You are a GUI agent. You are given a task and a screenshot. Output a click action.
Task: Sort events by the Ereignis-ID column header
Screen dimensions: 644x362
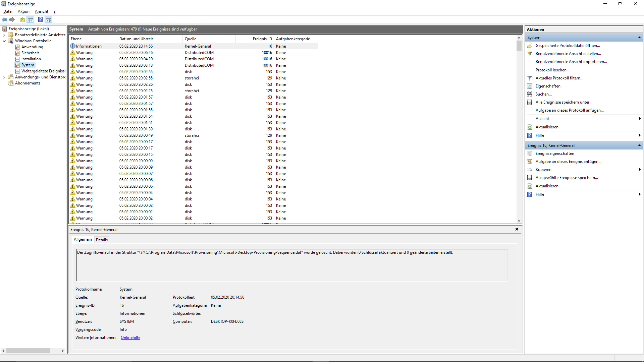click(x=262, y=39)
